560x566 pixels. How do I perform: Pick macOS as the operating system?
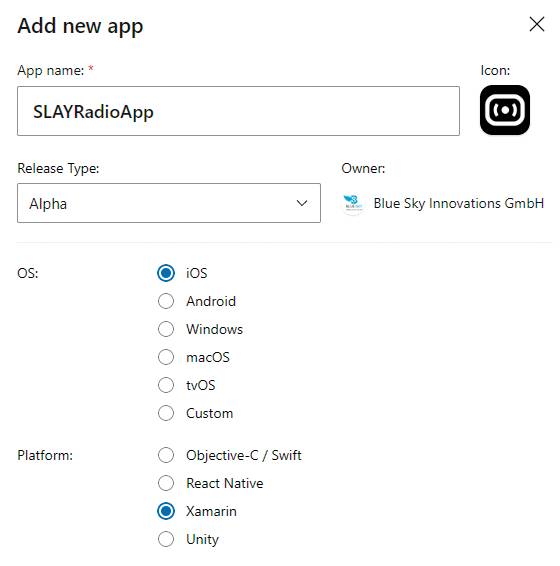tap(166, 357)
